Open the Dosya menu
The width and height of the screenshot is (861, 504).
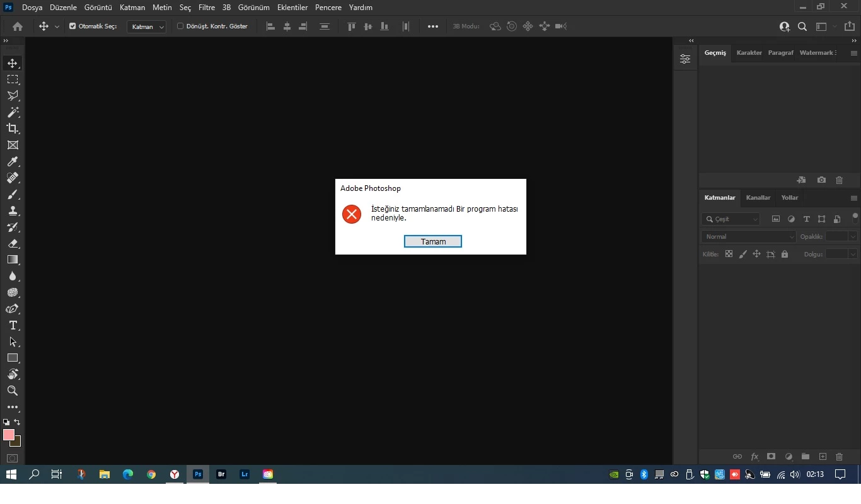(x=32, y=8)
